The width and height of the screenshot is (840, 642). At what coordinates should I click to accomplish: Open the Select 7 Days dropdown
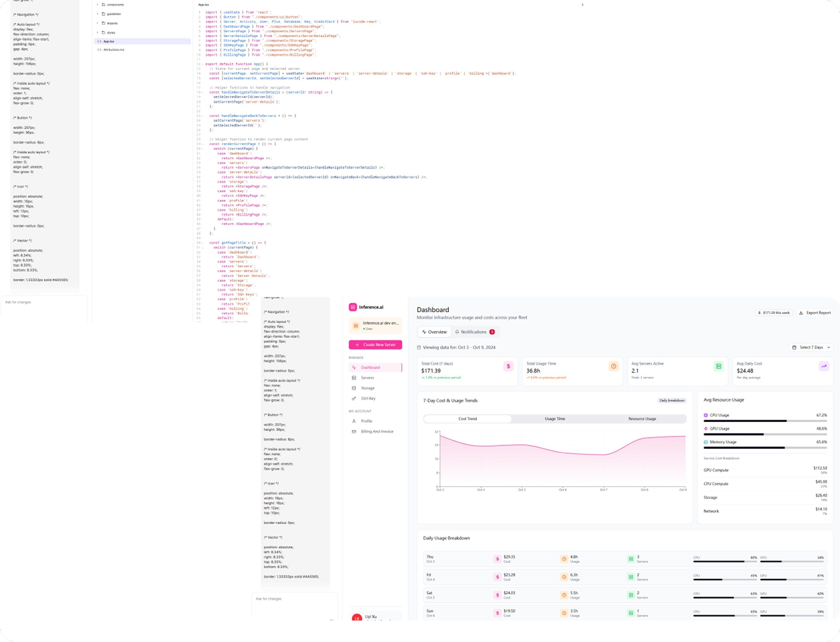click(x=811, y=347)
